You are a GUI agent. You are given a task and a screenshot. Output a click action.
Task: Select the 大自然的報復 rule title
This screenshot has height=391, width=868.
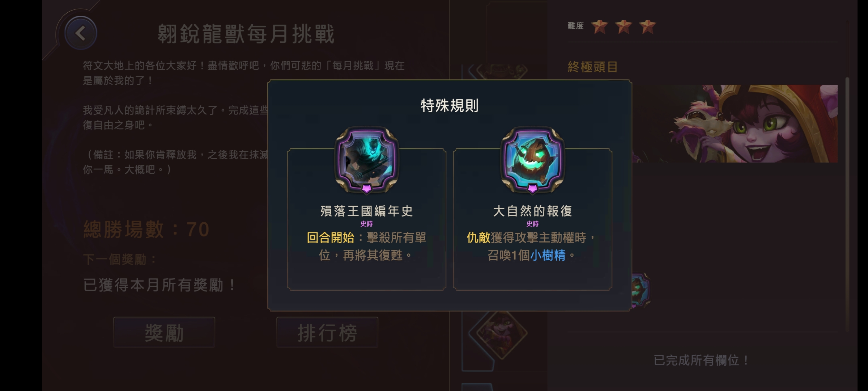(x=532, y=211)
